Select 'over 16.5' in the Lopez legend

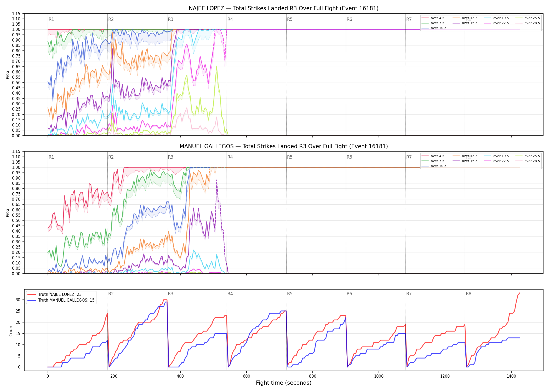click(x=465, y=23)
